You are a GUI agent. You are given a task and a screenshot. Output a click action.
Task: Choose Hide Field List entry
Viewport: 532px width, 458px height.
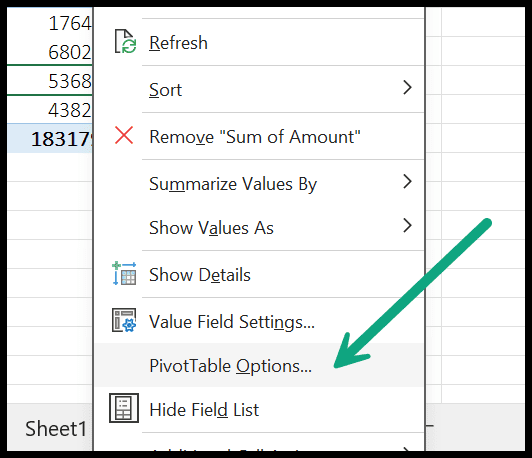coord(259,409)
